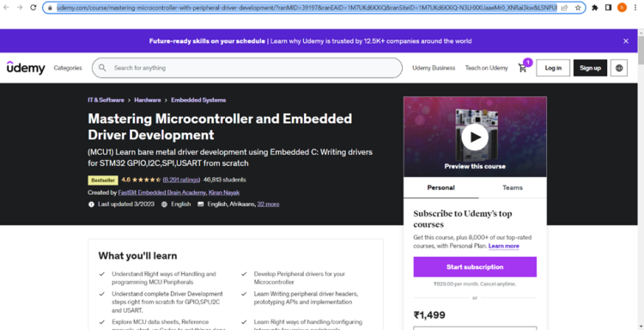Click the globe icon beside English
This screenshot has width=644, height=330.
[164, 205]
